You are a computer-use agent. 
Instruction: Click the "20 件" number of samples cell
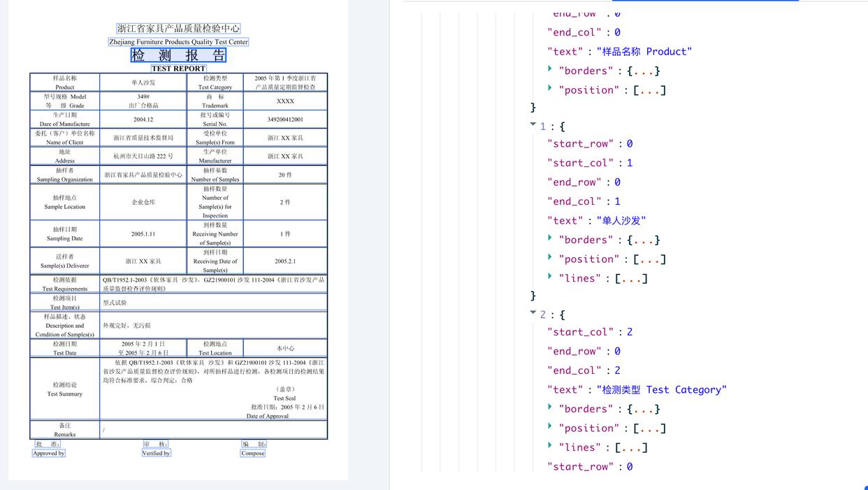click(x=285, y=175)
